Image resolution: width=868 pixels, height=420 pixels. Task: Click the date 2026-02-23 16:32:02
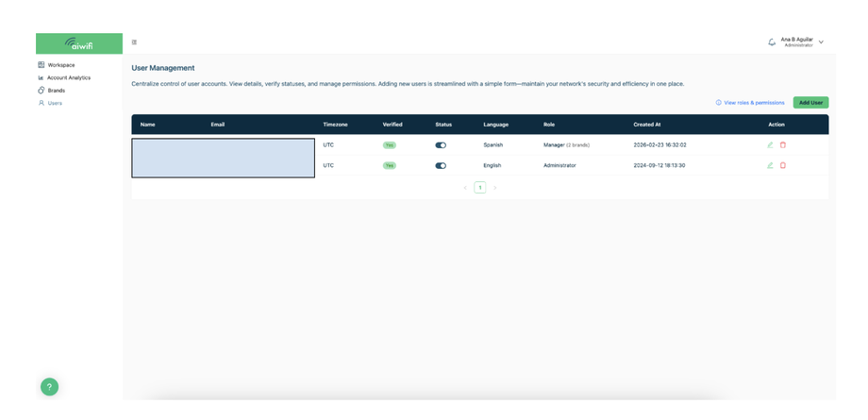pos(659,145)
